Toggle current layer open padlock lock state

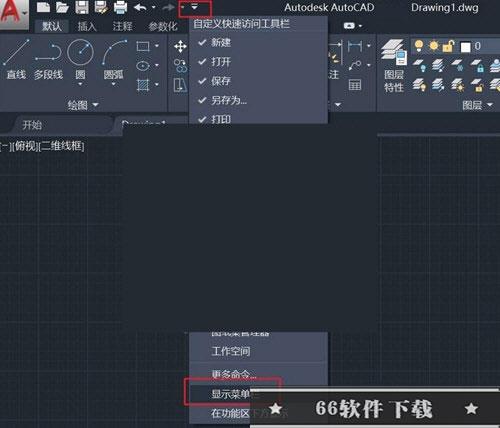point(448,46)
